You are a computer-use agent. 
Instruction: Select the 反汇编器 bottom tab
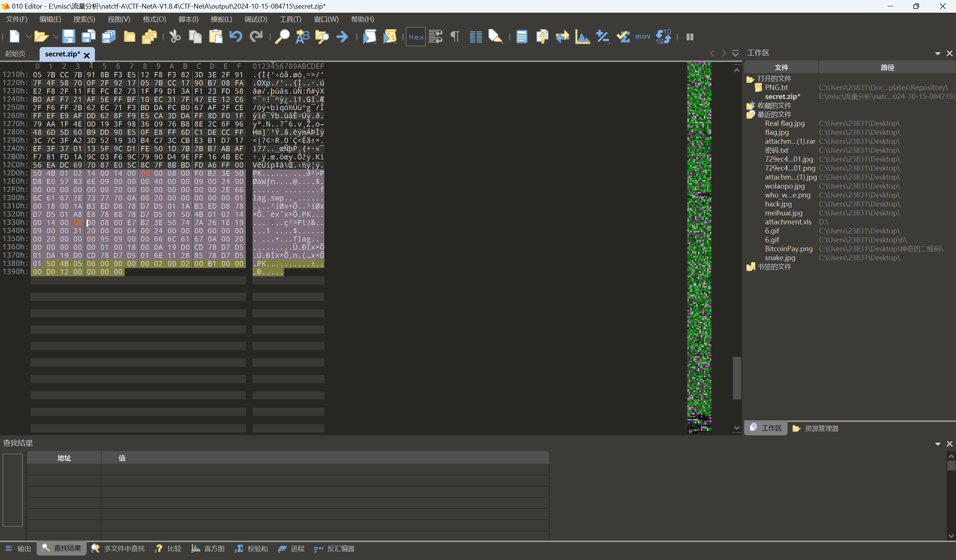pyautogui.click(x=334, y=548)
